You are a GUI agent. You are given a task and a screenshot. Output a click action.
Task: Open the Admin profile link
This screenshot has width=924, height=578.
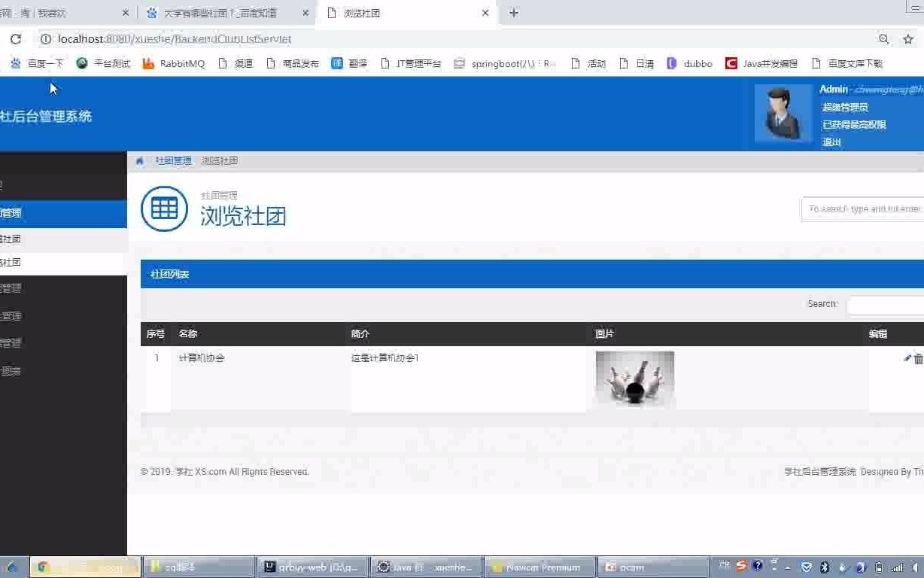833,89
